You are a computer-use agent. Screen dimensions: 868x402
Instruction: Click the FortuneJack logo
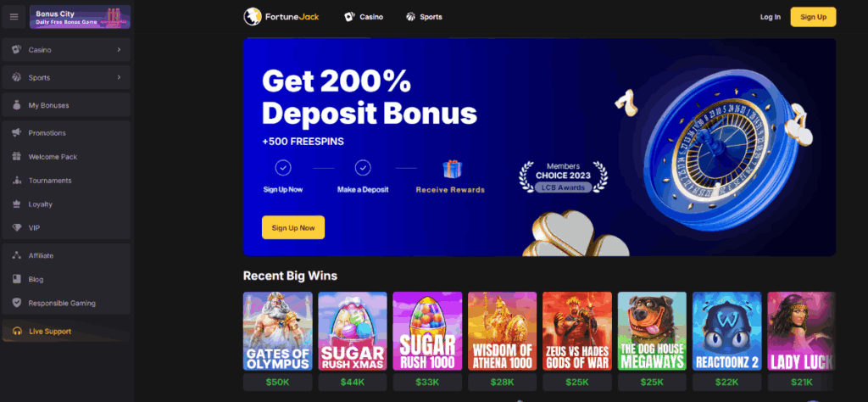281,17
